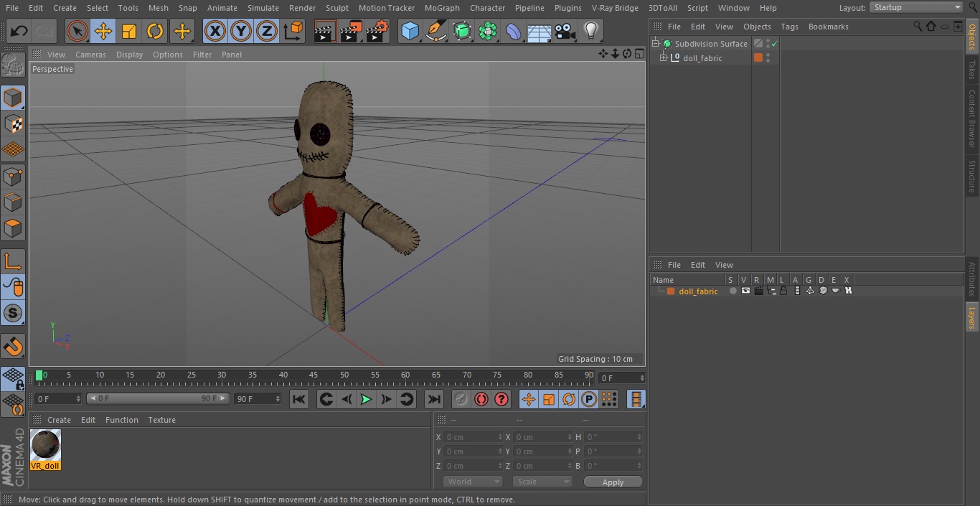Viewport: 980px width, 506px height.
Task: Collapse the Subdivision Surface hierarchy
Action: point(655,44)
